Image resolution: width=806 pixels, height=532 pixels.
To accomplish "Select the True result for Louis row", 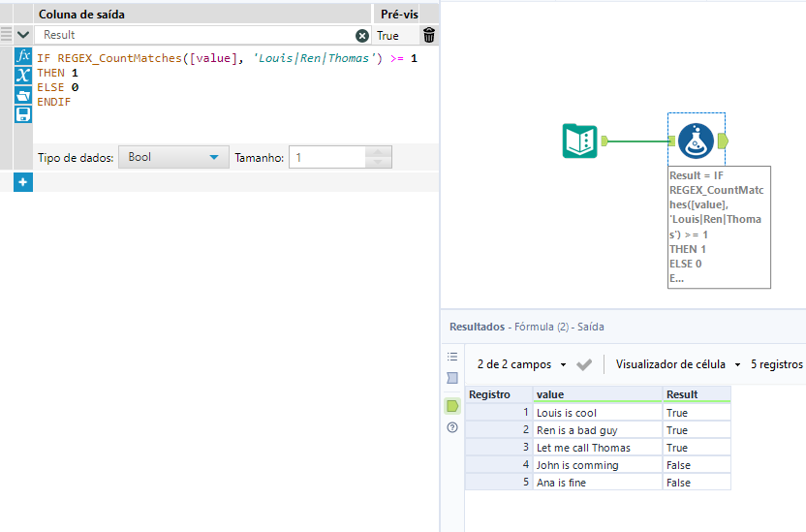I will point(697,413).
